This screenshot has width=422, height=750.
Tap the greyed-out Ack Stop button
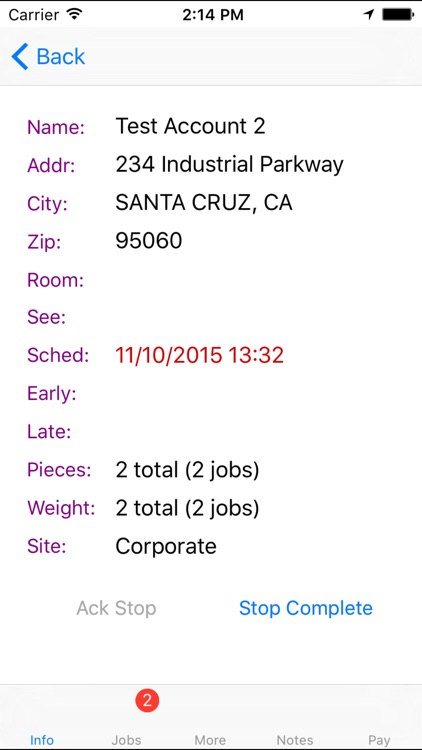tap(116, 608)
